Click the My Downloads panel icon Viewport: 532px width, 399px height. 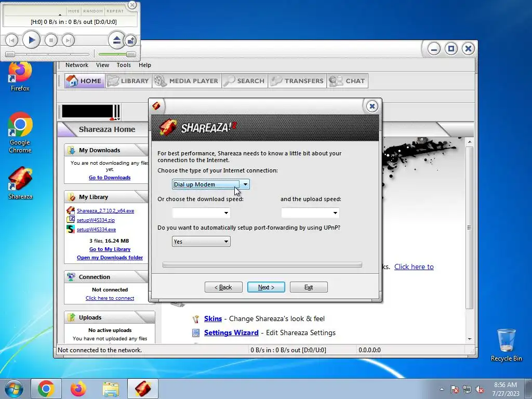pyautogui.click(x=71, y=150)
